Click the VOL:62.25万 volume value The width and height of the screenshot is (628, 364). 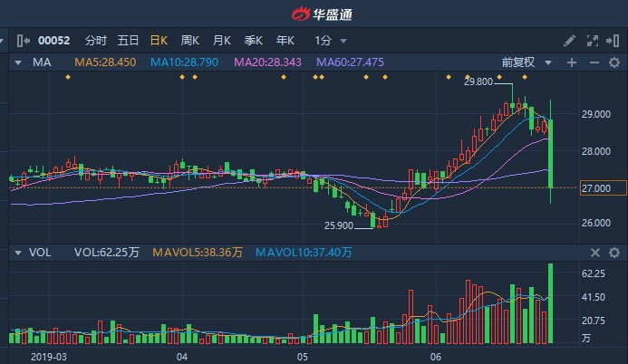(107, 253)
